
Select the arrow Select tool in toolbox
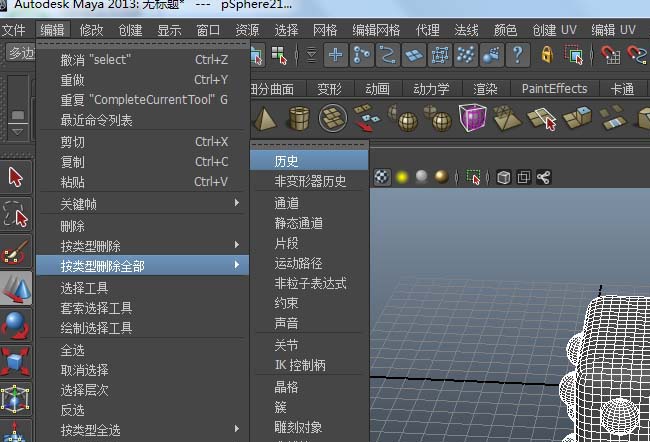pos(16,177)
